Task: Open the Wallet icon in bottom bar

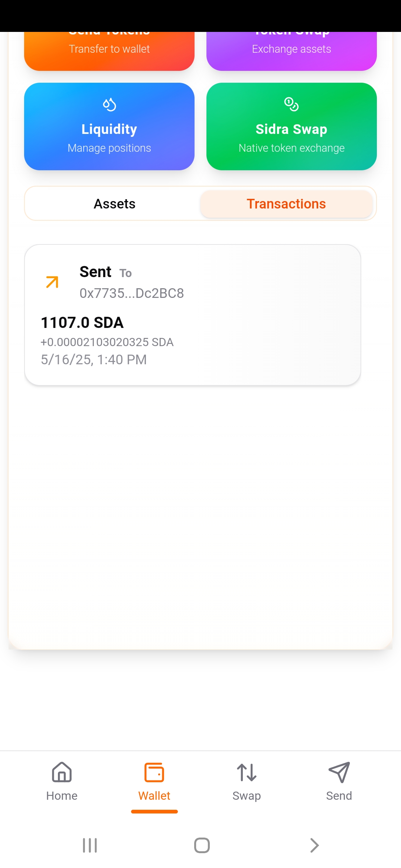Action: pos(154,773)
